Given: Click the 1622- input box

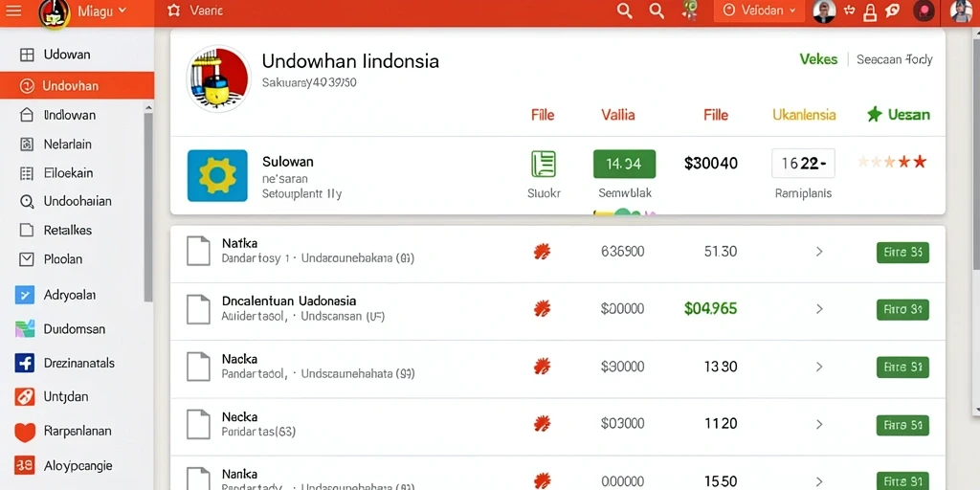Looking at the screenshot, I should point(803,163).
